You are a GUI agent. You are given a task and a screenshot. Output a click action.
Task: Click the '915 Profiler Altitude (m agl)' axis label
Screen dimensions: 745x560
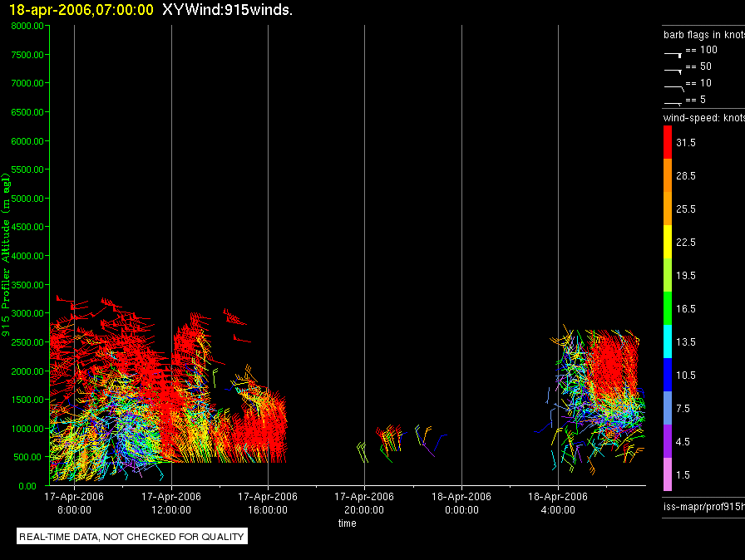[x=6, y=255]
